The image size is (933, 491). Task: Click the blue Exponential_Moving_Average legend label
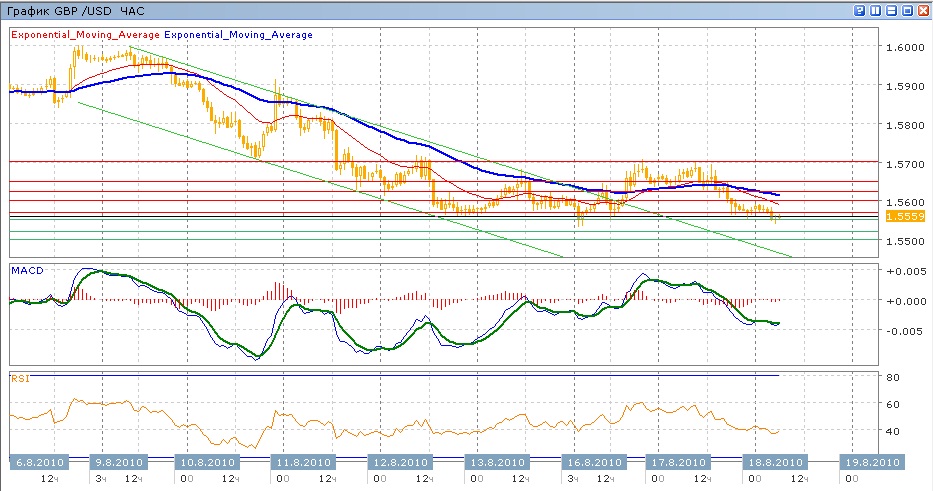tap(238, 35)
